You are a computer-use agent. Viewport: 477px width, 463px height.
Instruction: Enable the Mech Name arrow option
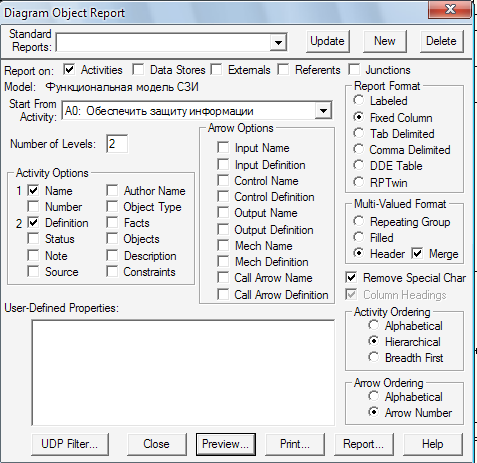click(223, 246)
